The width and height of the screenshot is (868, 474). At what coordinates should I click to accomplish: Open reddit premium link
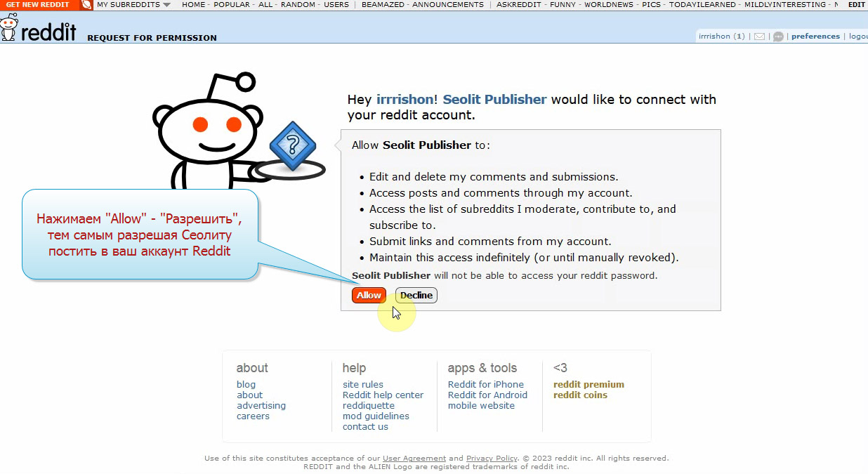point(588,385)
